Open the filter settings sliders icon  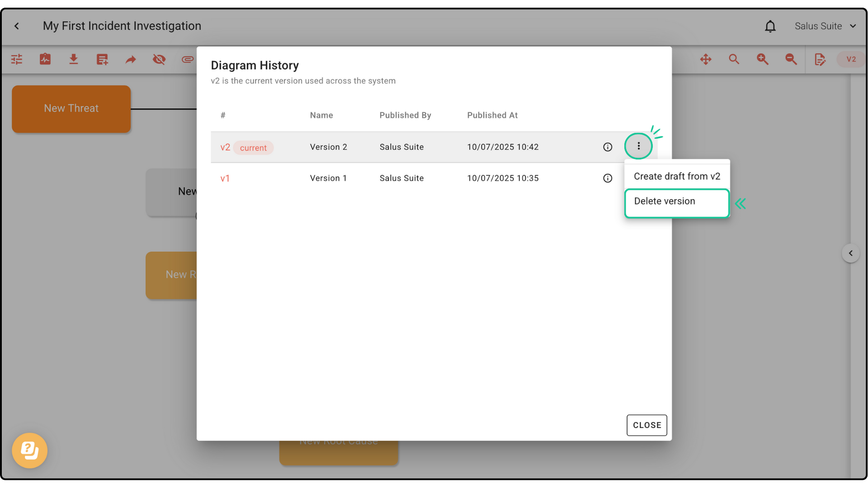17,59
